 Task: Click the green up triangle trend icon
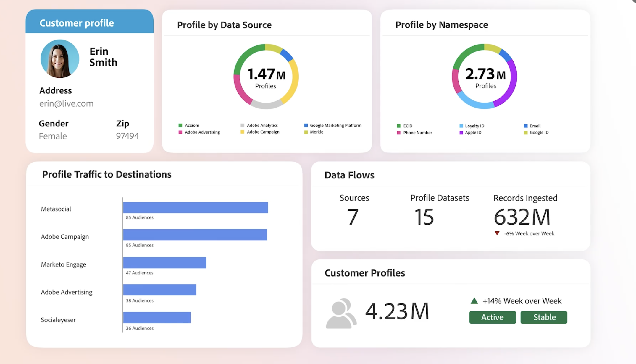[474, 301]
